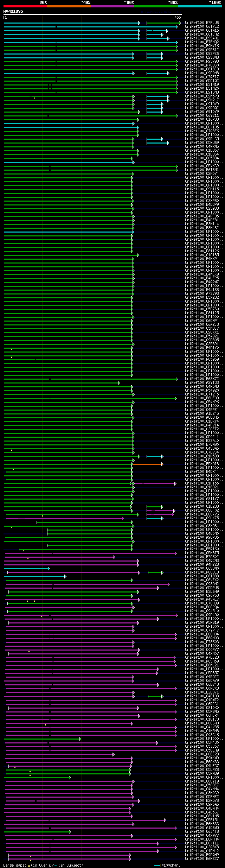
Task: Select the UniRef100_Q5KBT5 label
Action: pyautogui.click(x=202, y=553)
